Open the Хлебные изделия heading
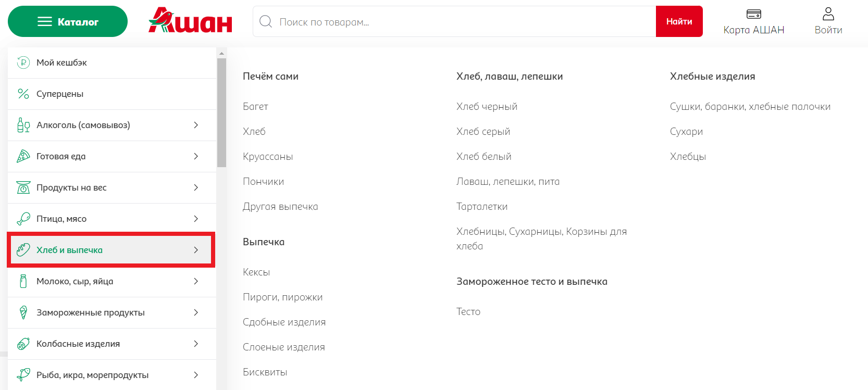Image resolution: width=868 pixels, height=390 pixels. [x=712, y=76]
